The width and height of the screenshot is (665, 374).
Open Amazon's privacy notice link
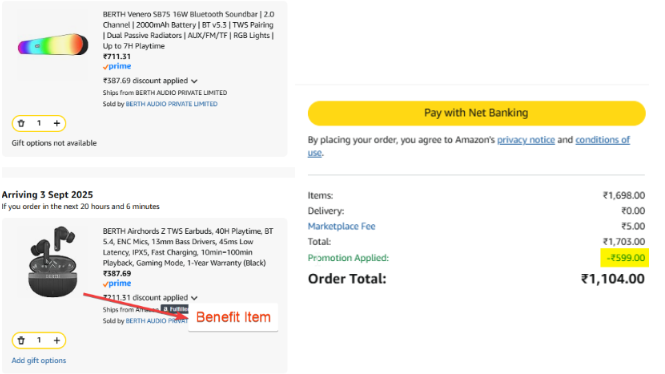pos(526,140)
